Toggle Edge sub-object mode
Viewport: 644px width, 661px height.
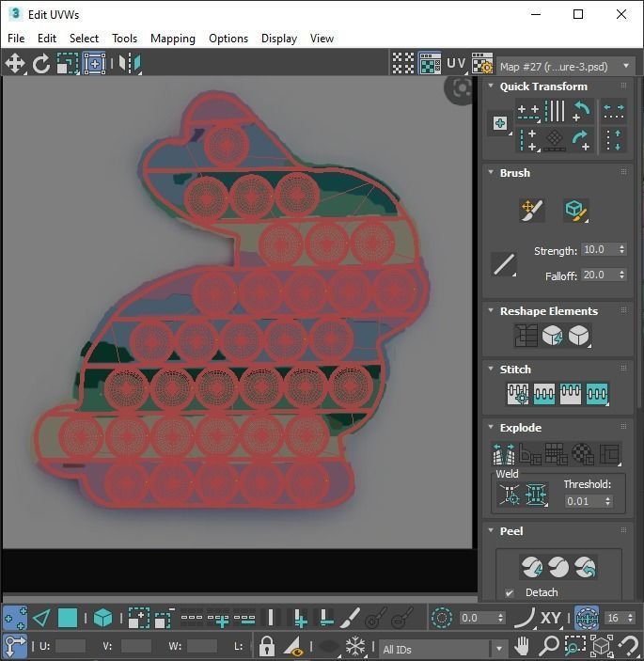coord(41,618)
